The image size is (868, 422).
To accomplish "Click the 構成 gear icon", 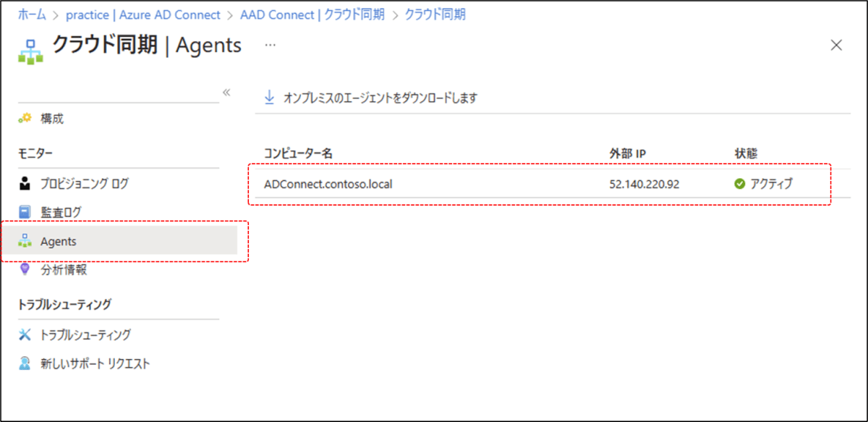I will click(x=25, y=119).
